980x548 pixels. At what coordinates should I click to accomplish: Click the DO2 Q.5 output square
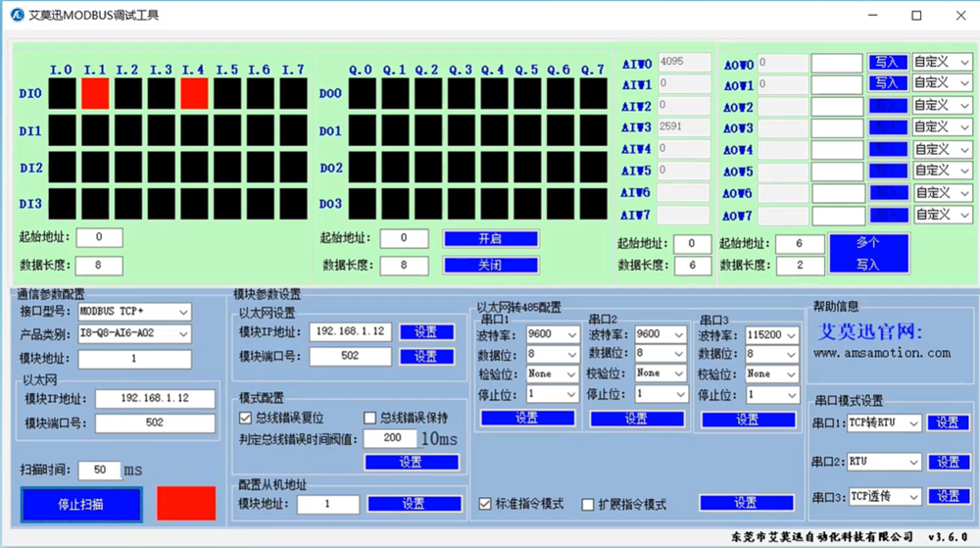pos(527,167)
